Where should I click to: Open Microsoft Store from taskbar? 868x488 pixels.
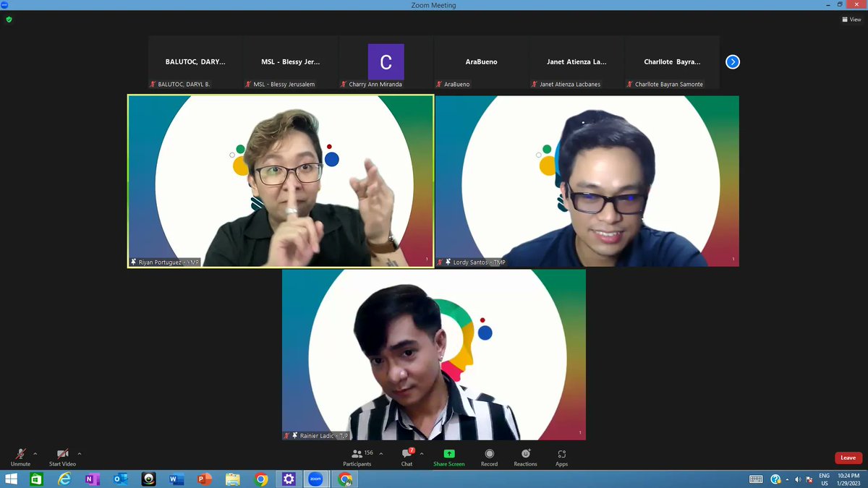(36, 479)
